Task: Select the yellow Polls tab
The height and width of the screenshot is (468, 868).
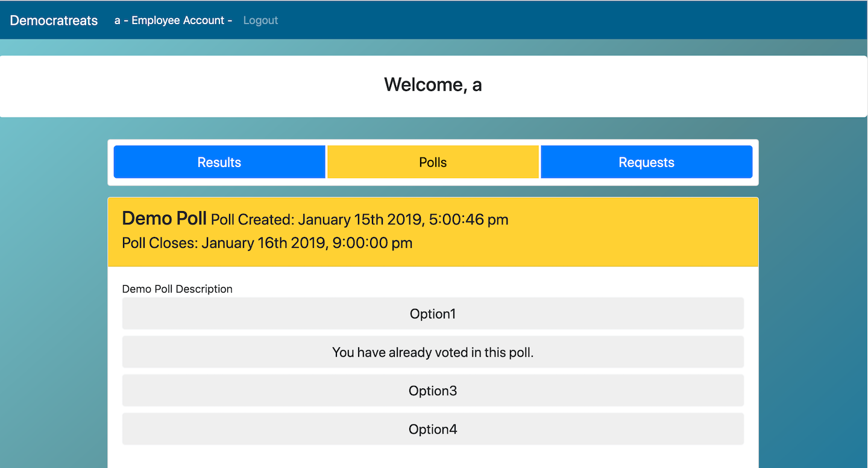Action: click(x=433, y=162)
